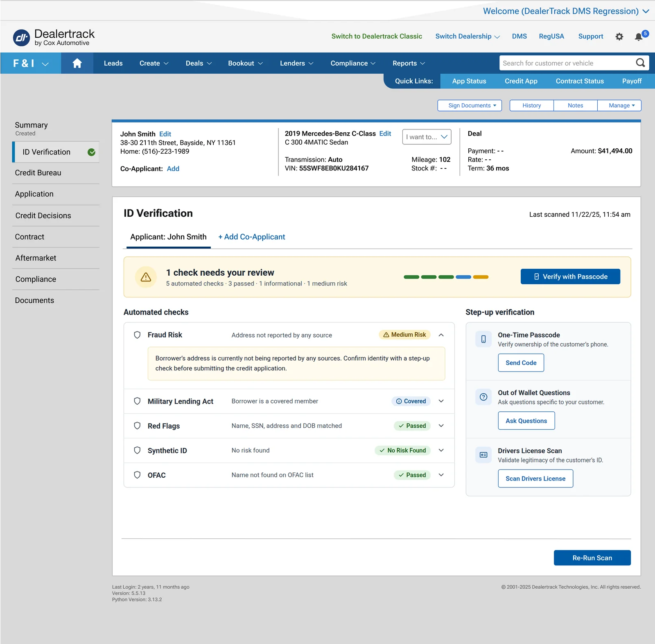Go to Leads
Viewport: 655px width, 644px height.
[113, 63]
